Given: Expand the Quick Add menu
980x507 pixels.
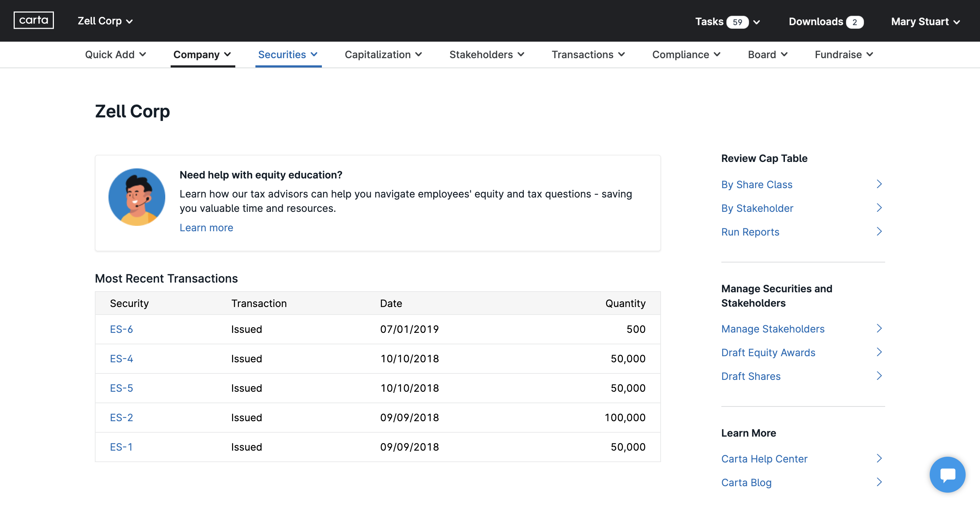Looking at the screenshot, I should click(x=116, y=54).
